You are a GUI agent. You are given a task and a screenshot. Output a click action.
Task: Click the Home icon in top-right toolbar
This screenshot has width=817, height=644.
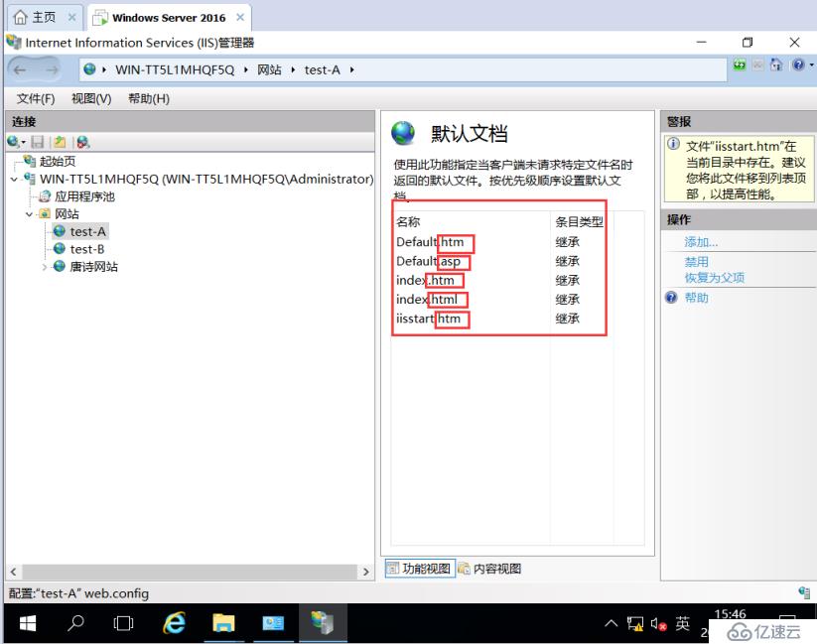coord(776,65)
